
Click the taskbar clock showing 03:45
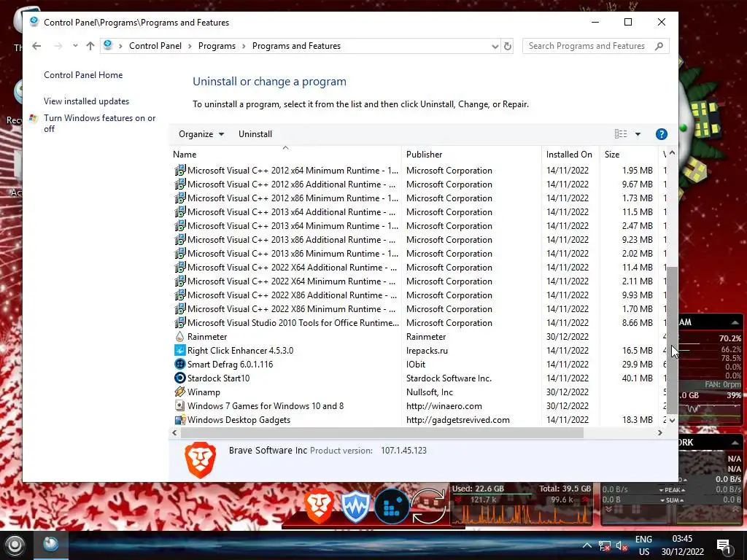coord(682,545)
